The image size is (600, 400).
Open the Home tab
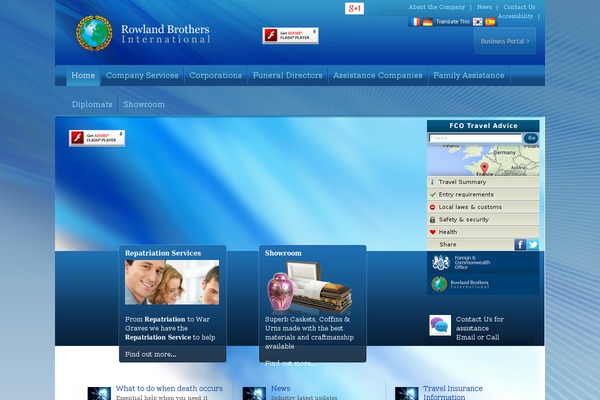tap(83, 75)
